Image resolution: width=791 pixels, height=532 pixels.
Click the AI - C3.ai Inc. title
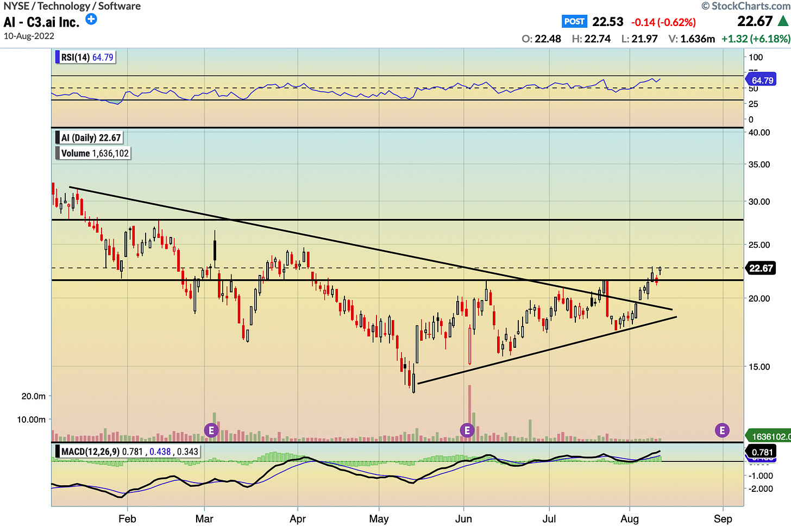(x=41, y=22)
